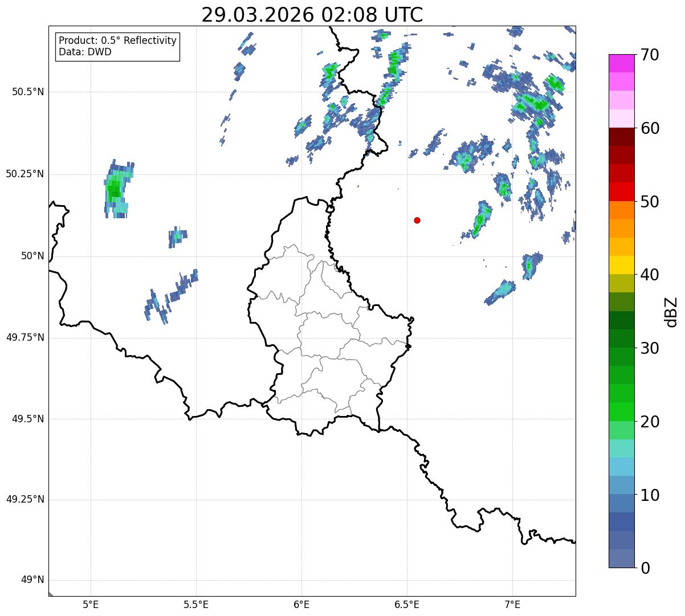This screenshot has height=616, width=685.
Task: Click the 50.25°N latitude label
Action: [x=25, y=174]
